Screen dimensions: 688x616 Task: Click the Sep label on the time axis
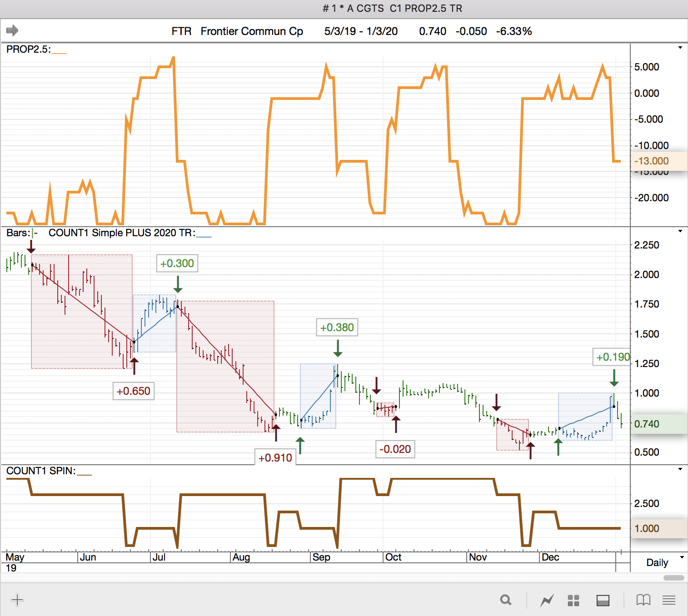321,557
